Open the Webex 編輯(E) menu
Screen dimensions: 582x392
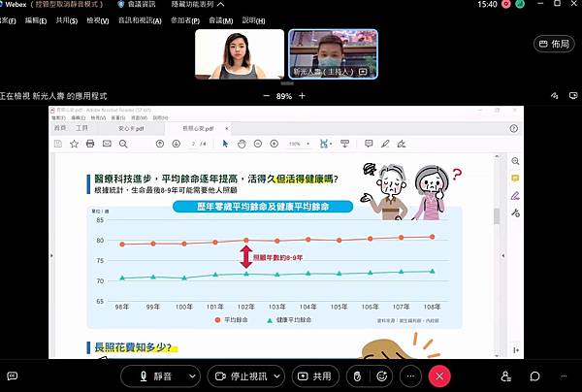point(36,20)
